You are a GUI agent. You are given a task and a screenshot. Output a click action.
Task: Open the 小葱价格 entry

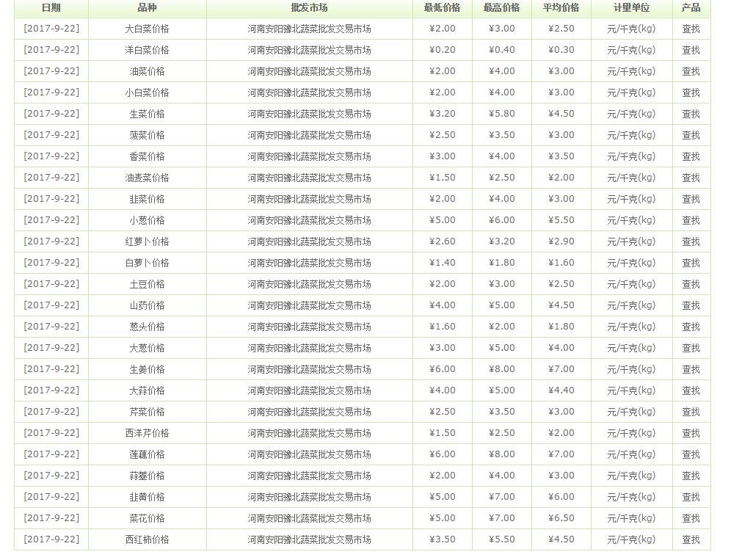(x=147, y=220)
